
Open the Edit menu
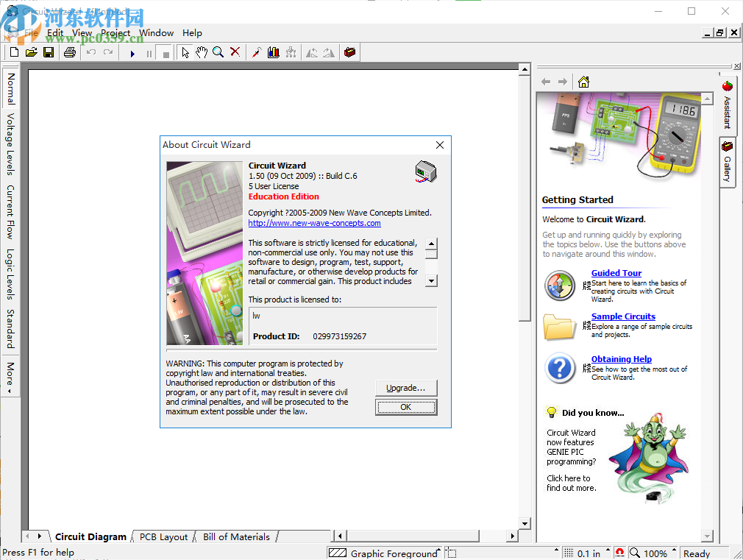click(x=55, y=32)
